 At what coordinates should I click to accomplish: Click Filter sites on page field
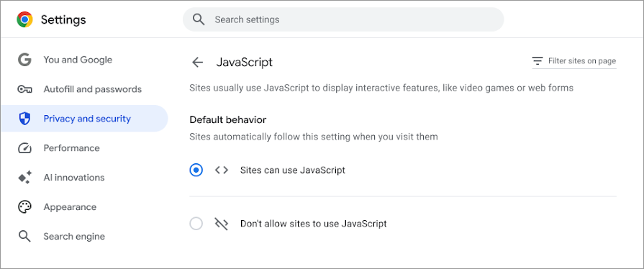[x=574, y=62]
